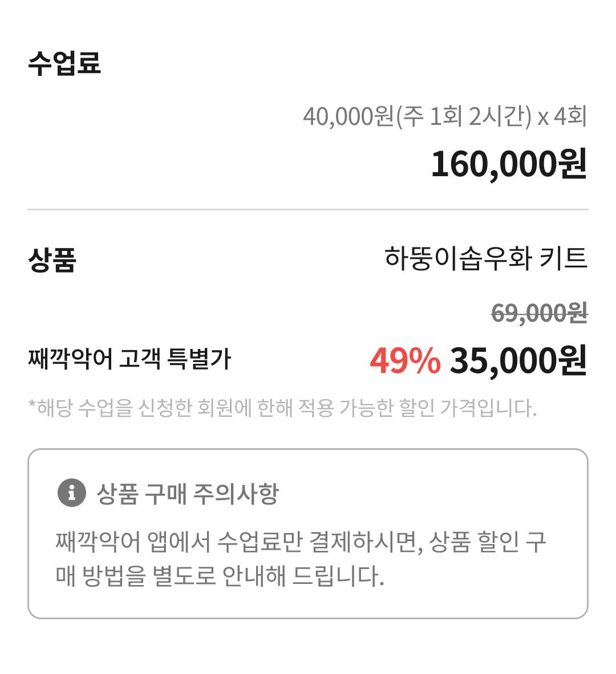
Task: Open the 하뚱이솝우화 키트 product name
Action: [x=485, y=258]
